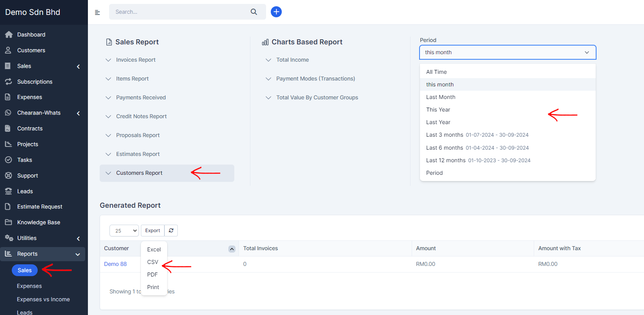Click the refresh table icon button
644x315 pixels.
click(x=171, y=231)
